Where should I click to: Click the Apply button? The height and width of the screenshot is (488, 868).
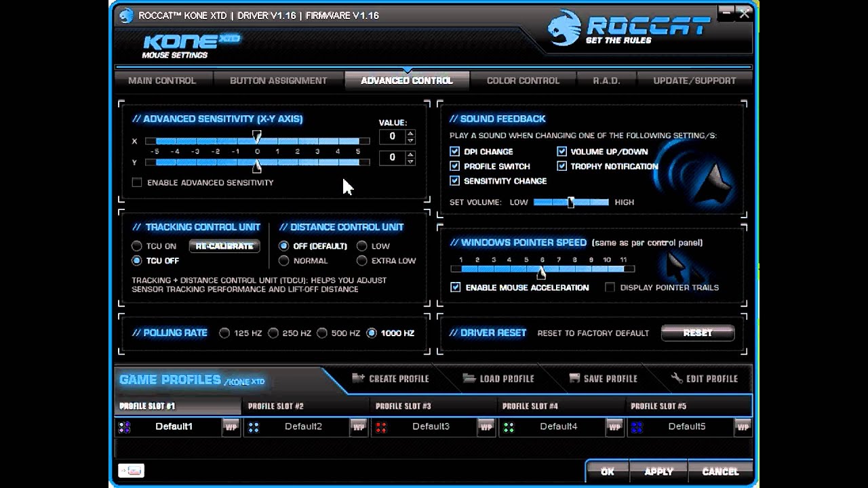tap(658, 472)
